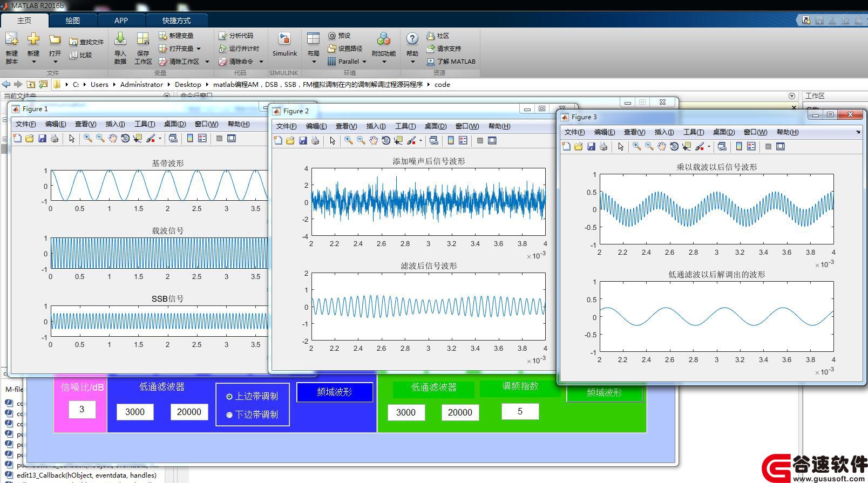Click 运行并计时 run and time

[239, 48]
